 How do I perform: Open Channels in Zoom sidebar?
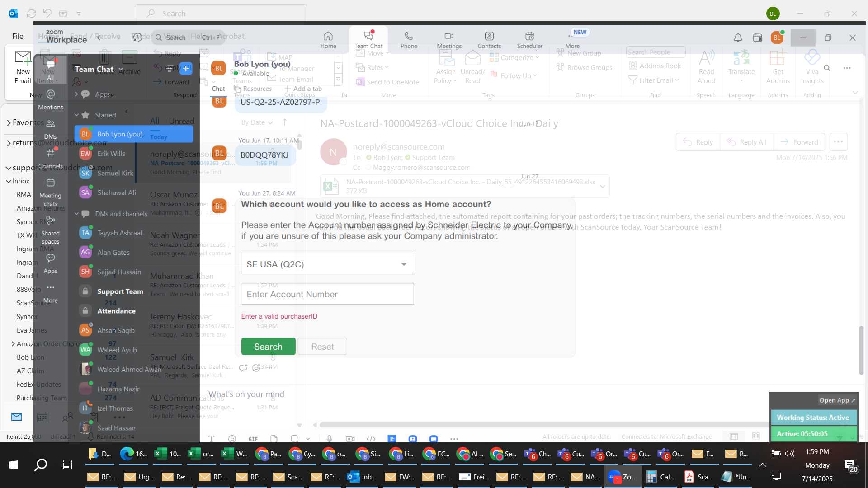(x=51, y=159)
